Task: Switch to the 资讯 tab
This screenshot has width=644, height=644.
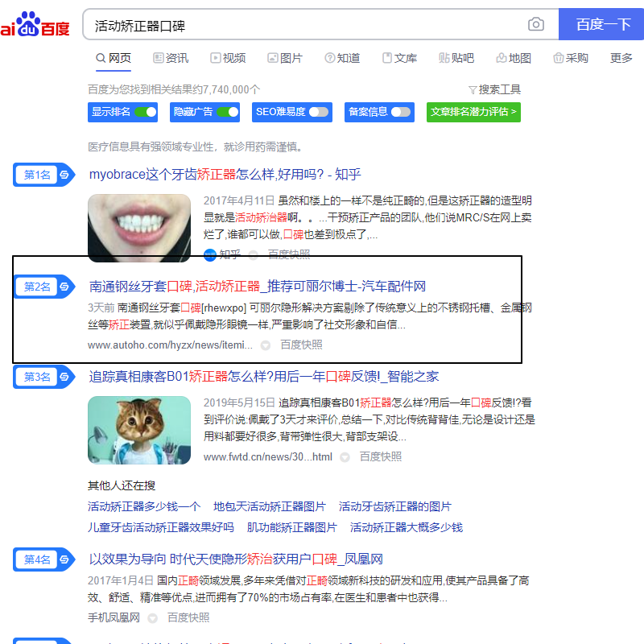Action: [171, 58]
